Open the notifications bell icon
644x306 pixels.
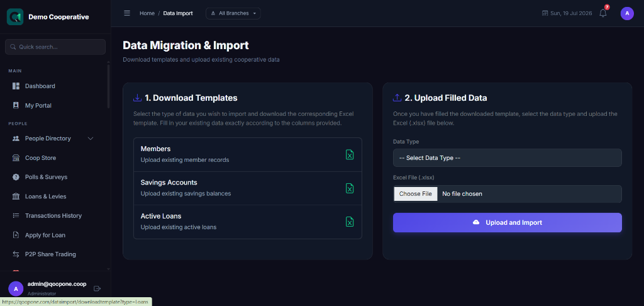[603, 13]
